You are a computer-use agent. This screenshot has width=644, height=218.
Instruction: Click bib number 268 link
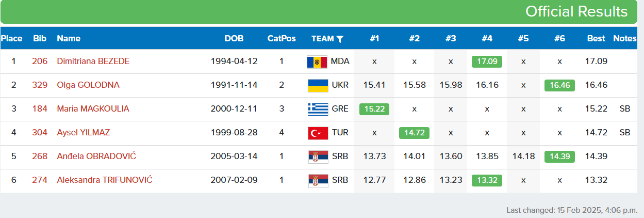tap(40, 157)
